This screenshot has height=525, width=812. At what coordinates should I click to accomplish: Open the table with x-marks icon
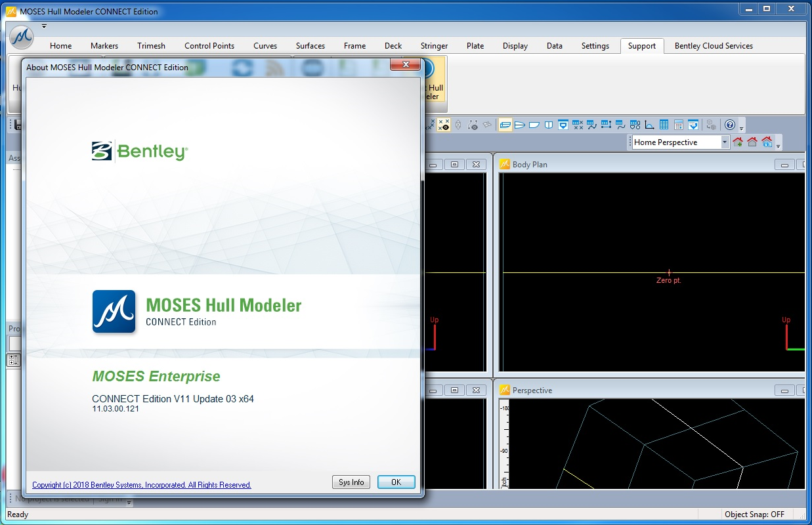578,125
